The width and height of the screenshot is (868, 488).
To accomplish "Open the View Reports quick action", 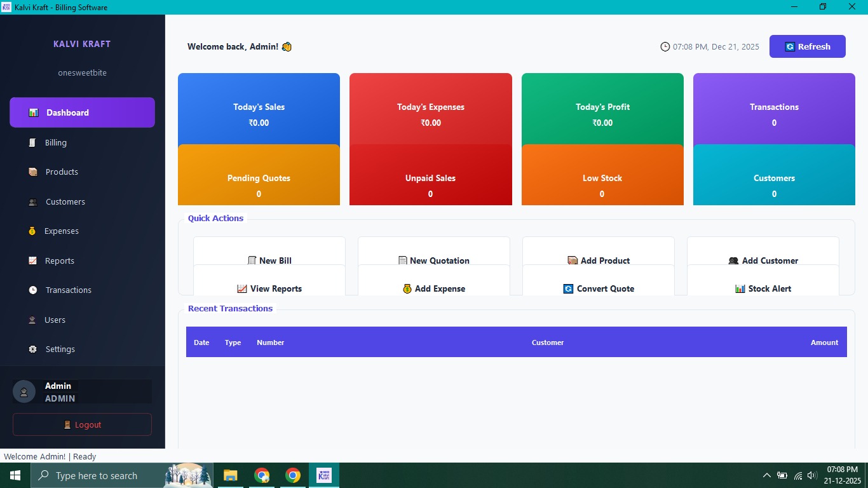I will coord(269,288).
